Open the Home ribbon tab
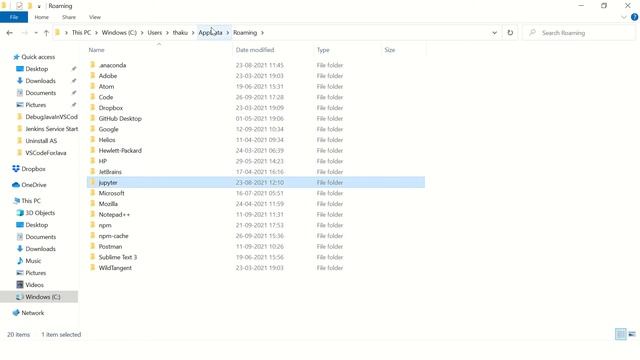This screenshot has height=360, width=640. point(41,17)
